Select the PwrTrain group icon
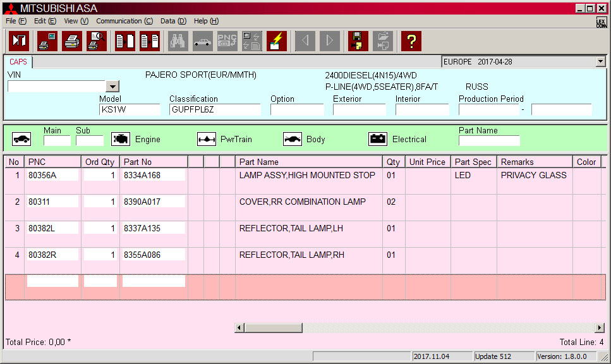 point(207,139)
